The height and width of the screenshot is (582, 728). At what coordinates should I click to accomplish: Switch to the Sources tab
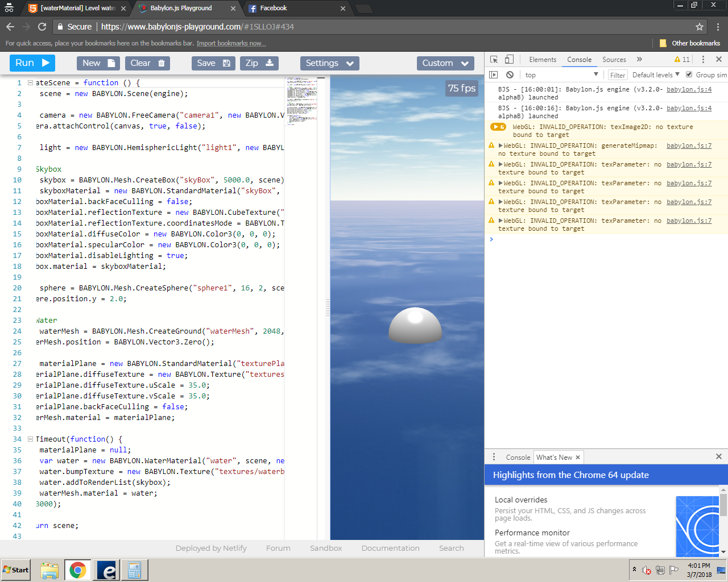[614, 60]
